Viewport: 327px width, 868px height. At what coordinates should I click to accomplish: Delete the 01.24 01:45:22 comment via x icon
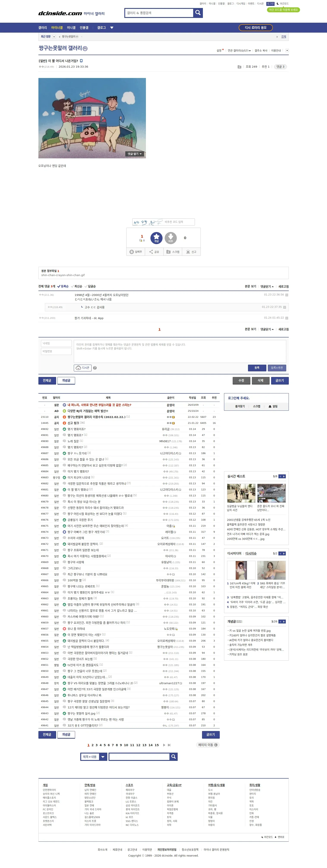pyautogui.click(x=287, y=318)
